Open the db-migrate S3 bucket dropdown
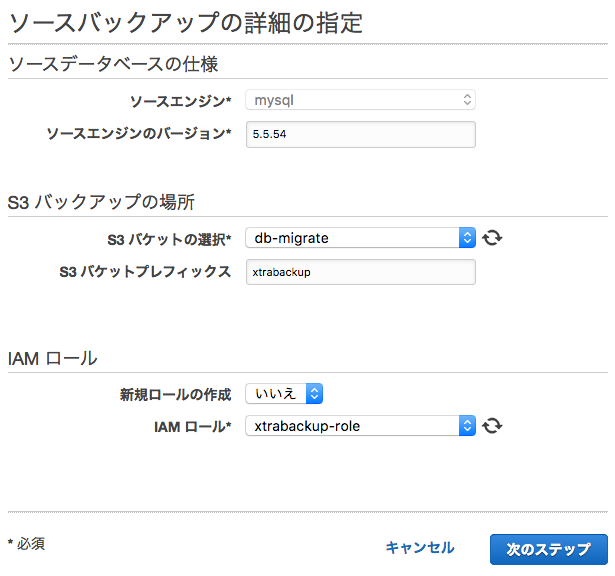This screenshot has width=615, height=576. point(360,238)
